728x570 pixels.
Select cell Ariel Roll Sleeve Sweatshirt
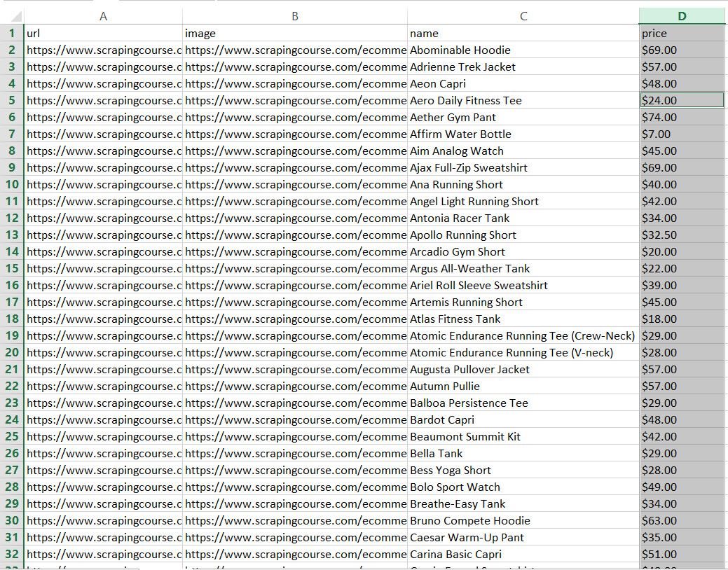click(x=523, y=285)
